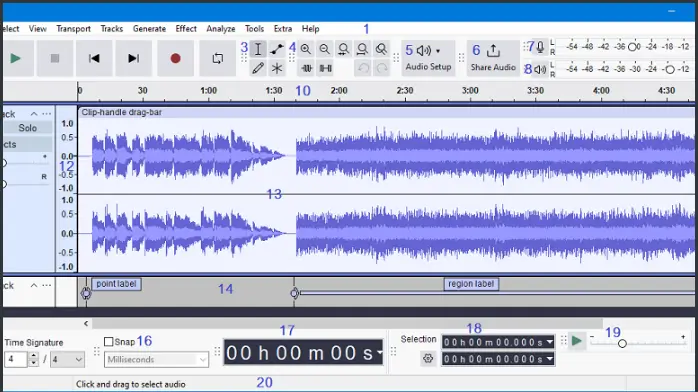698x392 pixels.
Task: Click the 2:00 mark on the timeline ruler
Action: point(339,91)
